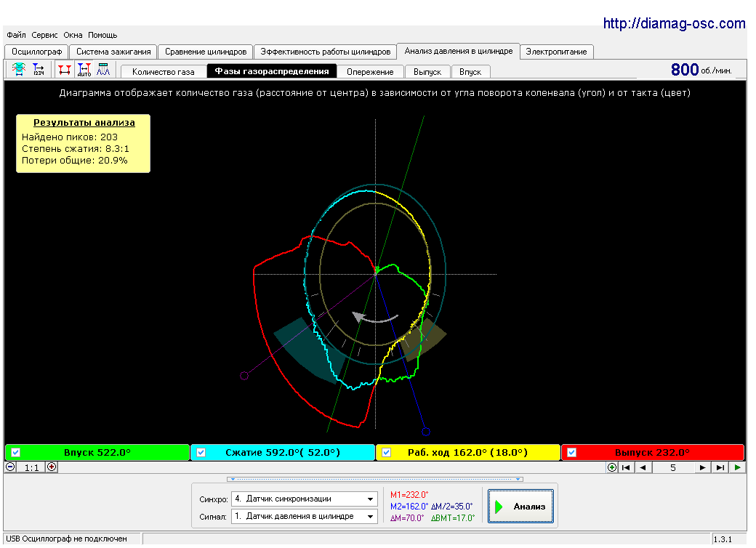
Task: Open the Синхро dropdown list
Action: click(370, 499)
